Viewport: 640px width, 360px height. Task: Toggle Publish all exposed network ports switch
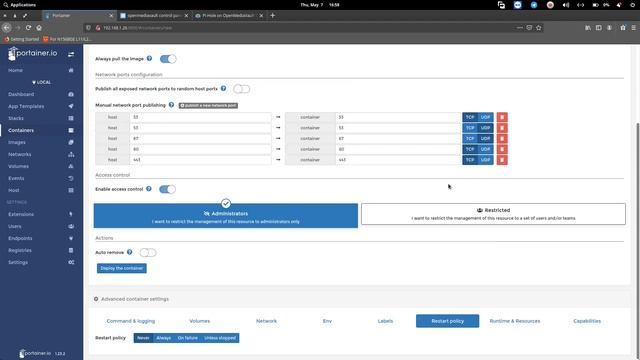click(242, 89)
